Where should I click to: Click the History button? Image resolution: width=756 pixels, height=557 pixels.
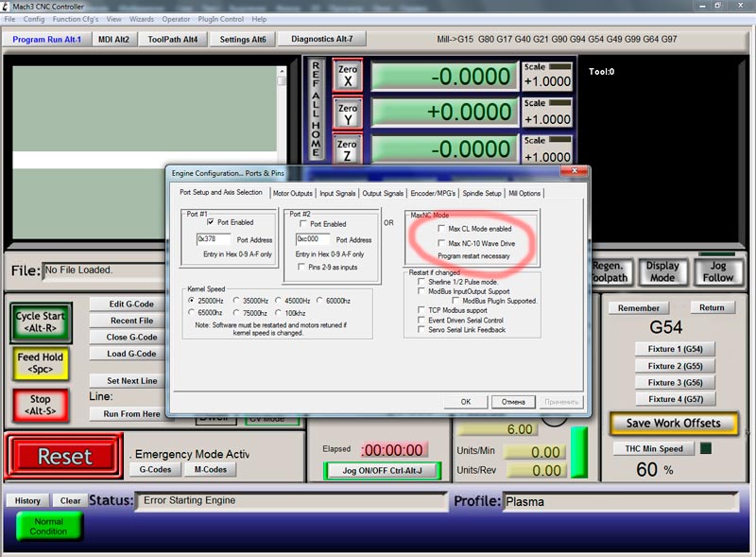click(27, 500)
